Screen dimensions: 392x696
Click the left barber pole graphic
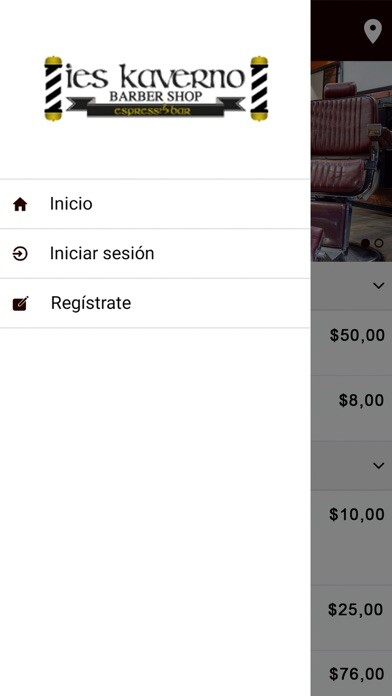tap(53, 88)
